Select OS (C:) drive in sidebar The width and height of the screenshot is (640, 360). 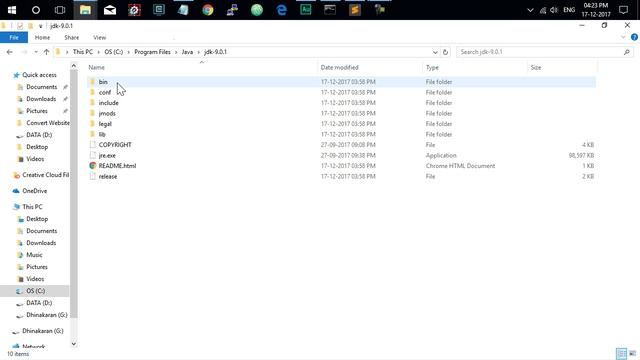tap(36, 291)
